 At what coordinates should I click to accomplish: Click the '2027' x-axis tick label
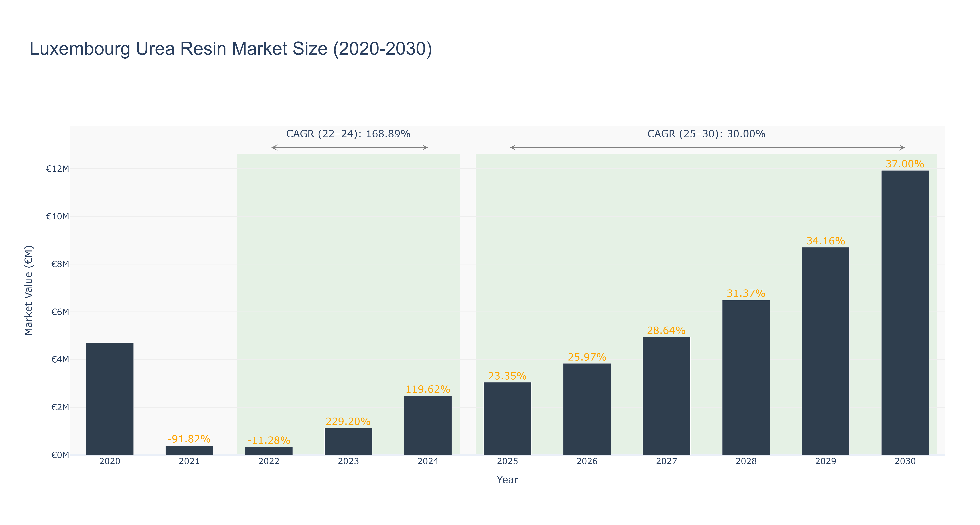click(666, 461)
